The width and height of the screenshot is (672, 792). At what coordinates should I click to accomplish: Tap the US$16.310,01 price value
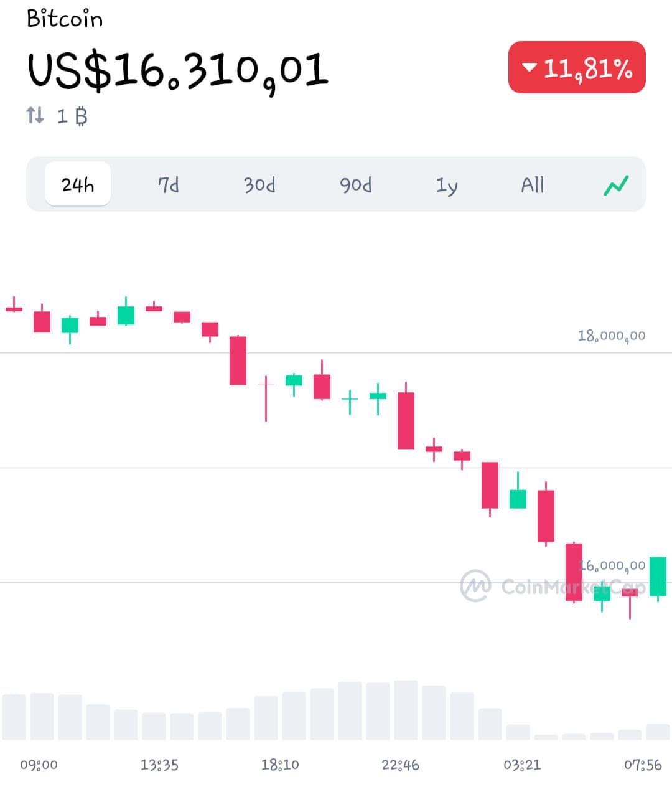pos(177,70)
